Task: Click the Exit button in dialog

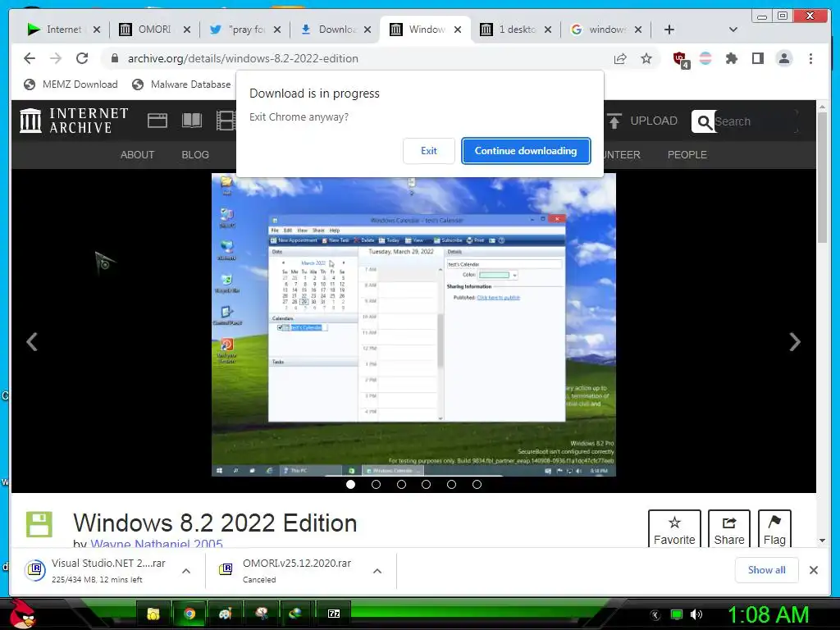Action: point(428,151)
